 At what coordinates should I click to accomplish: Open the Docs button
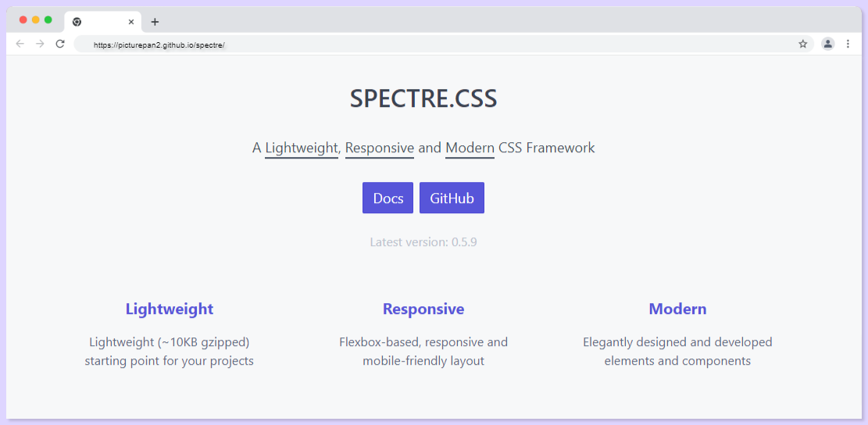point(388,198)
